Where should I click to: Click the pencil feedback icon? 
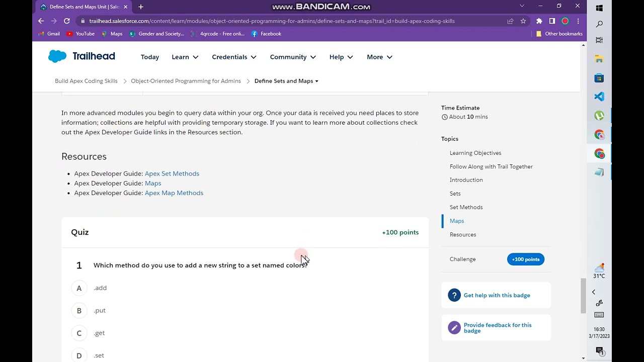tap(454, 327)
